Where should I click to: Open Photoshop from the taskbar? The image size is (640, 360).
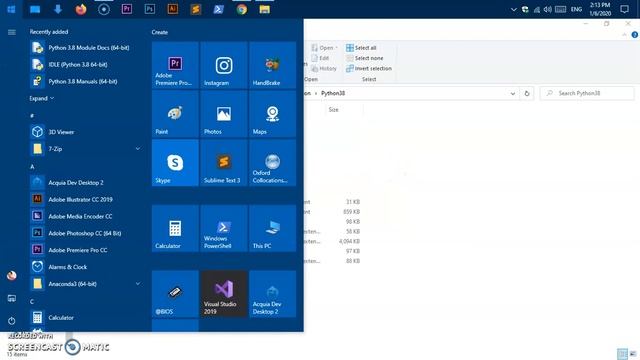(150, 9)
